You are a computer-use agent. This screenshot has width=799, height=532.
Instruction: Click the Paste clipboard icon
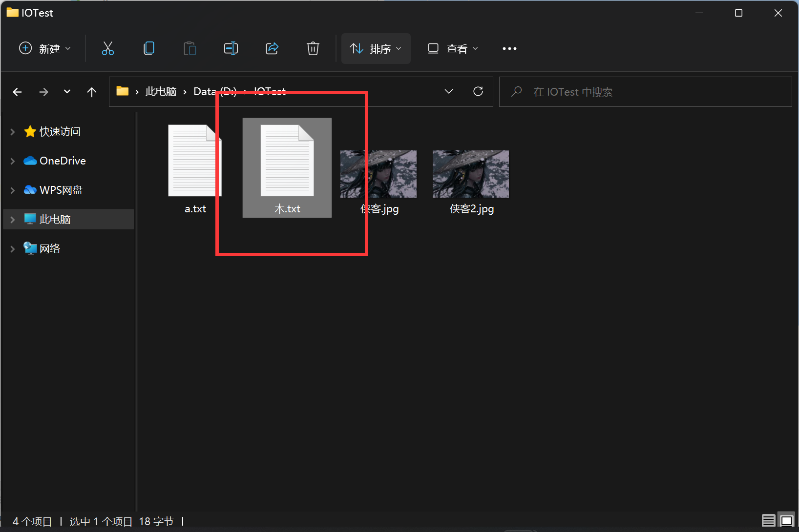tap(190, 48)
